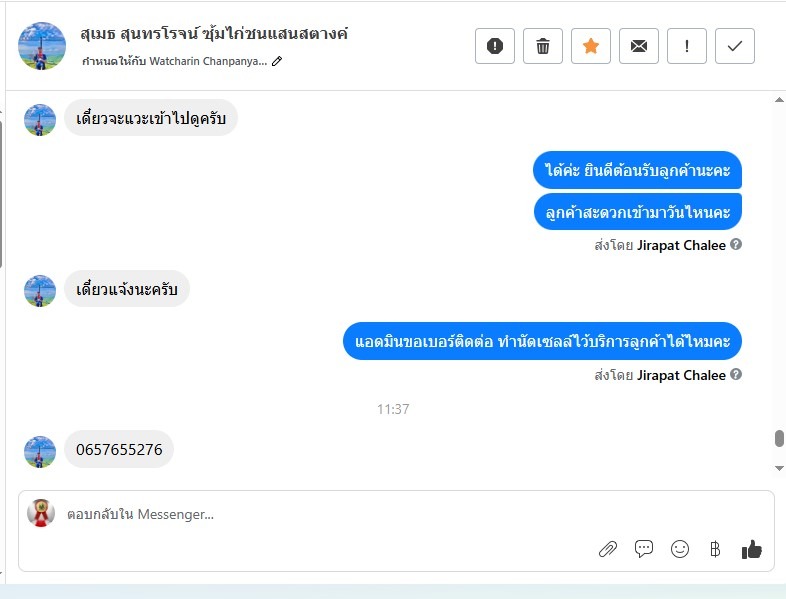786x599 pixels.
Task: Mark conversation done with checkmark button
Action: 735,46
